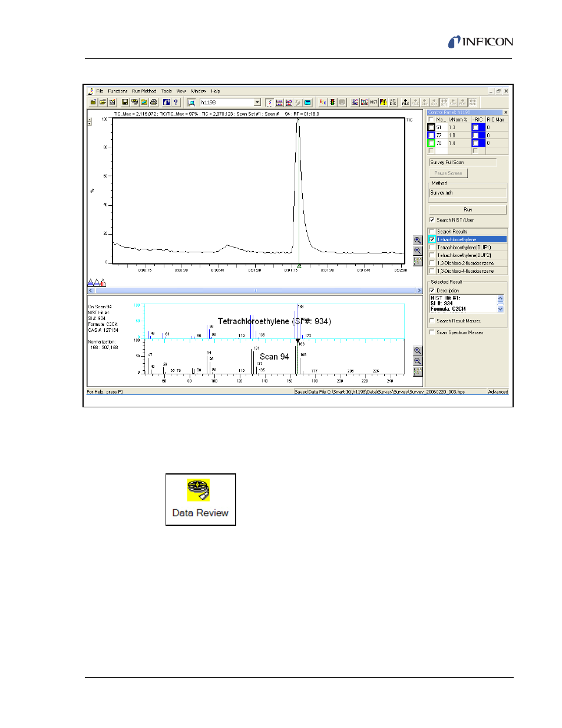Click the Data Review film reel icon
The height and width of the screenshot is (728, 562).
199,490
